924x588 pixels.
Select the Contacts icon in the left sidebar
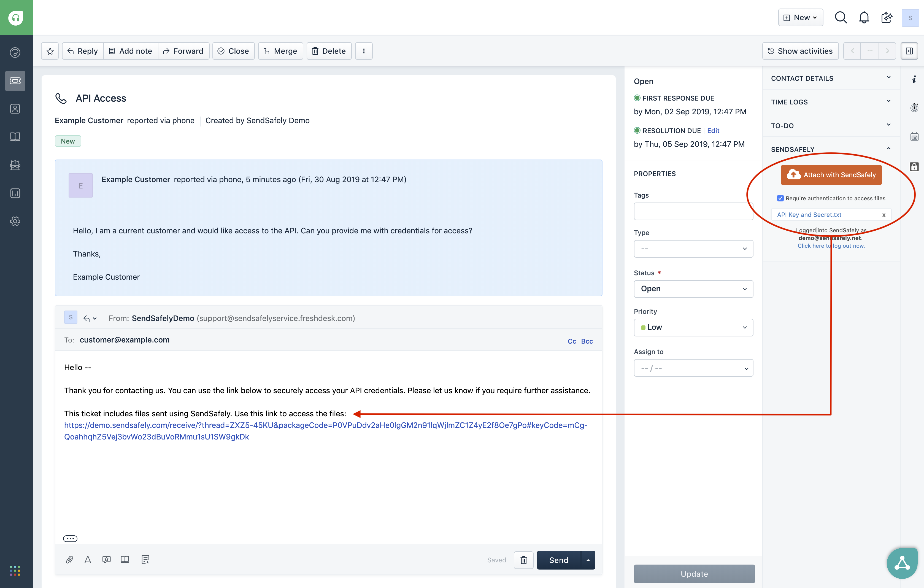point(15,108)
